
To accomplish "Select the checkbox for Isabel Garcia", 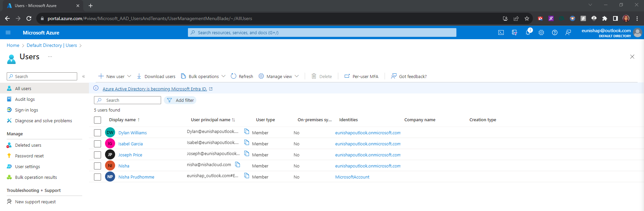I will tap(97, 144).
